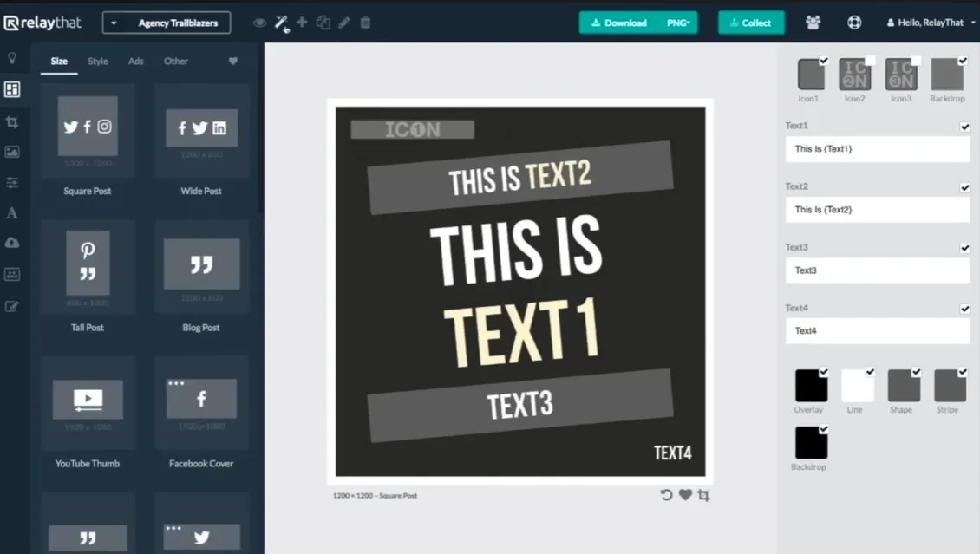
Task: Select the Wide Post layout thumbnail
Action: [201, 133]
